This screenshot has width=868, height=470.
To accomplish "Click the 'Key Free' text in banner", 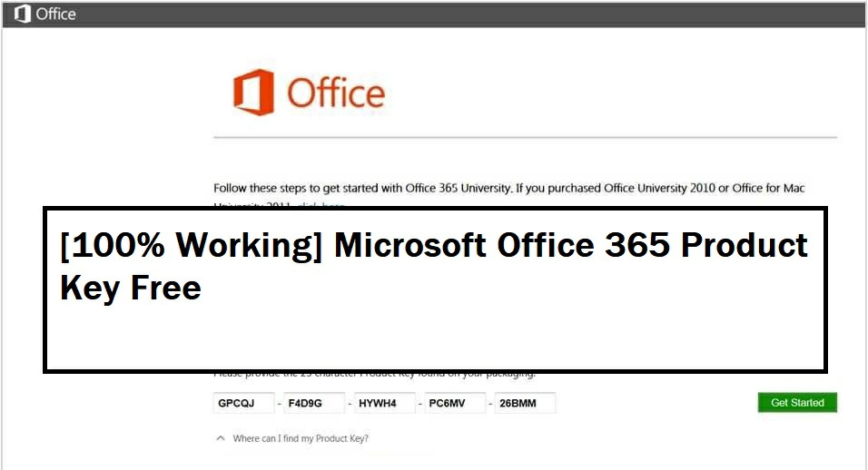I will (x=130, y=289).
